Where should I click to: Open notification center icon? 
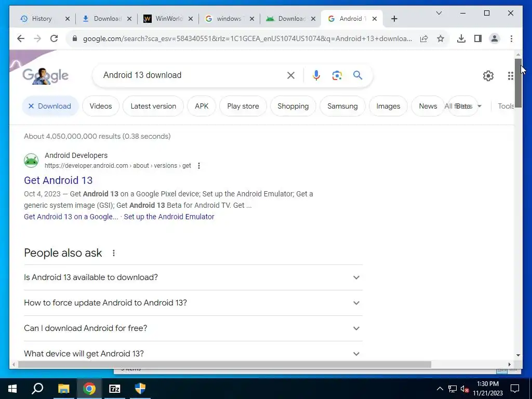515,389
